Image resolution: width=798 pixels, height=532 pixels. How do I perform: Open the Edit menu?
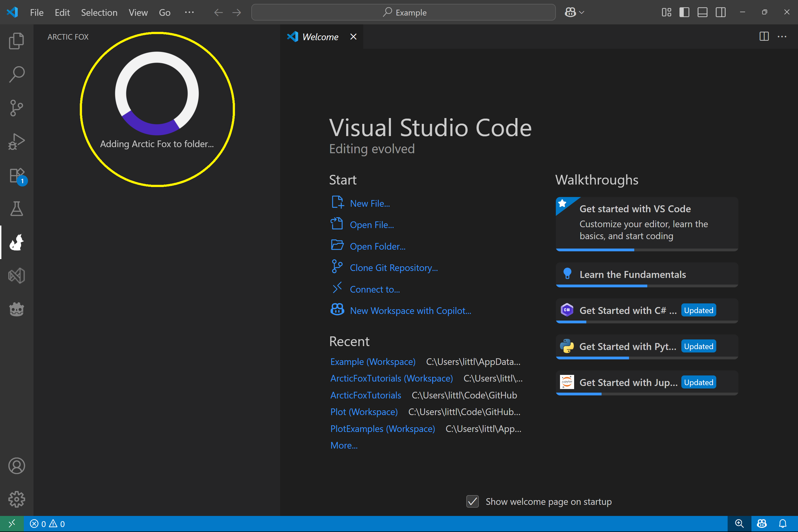(x=62, y=12)
